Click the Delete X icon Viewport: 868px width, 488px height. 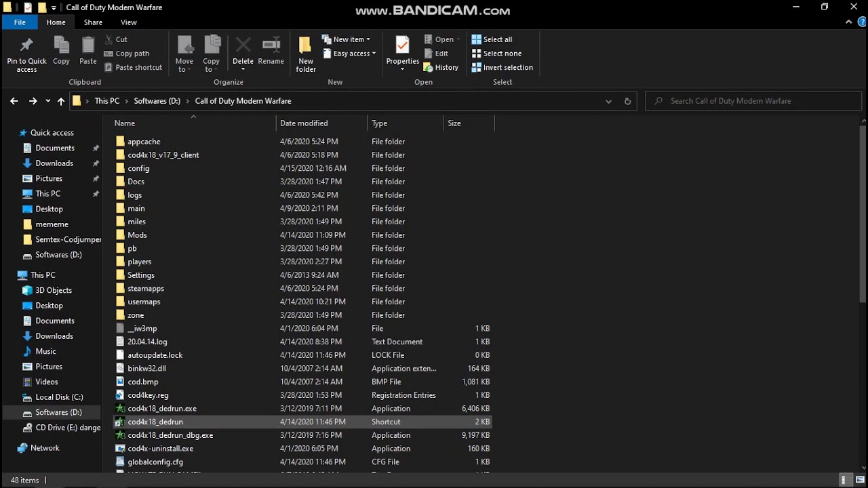coord(243,45)
